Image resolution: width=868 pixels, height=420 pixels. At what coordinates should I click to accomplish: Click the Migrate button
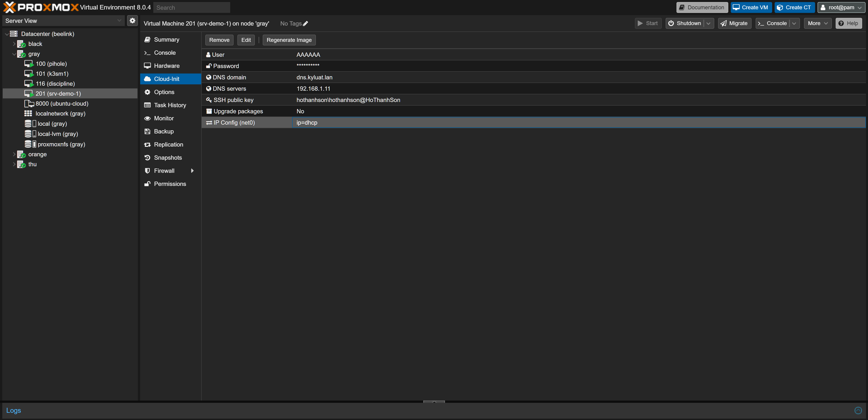click(x=735, y=23)
